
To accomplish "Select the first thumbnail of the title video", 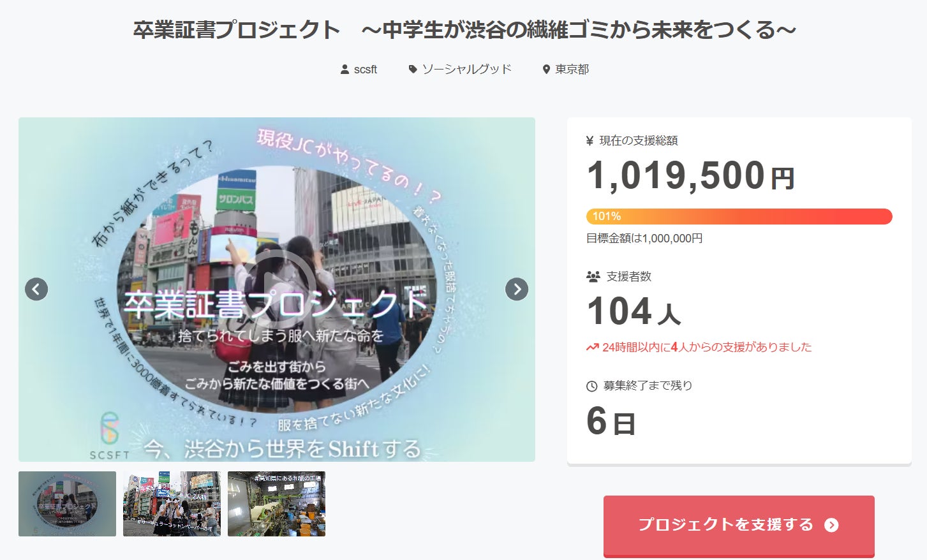I will click(67, 504).
